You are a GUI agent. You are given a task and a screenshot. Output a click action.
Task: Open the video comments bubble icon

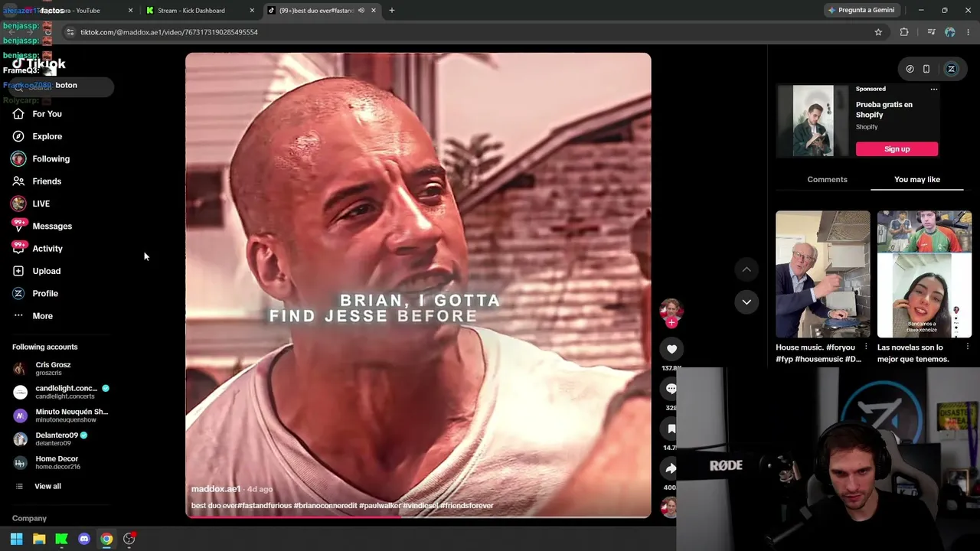pos(671,389)
